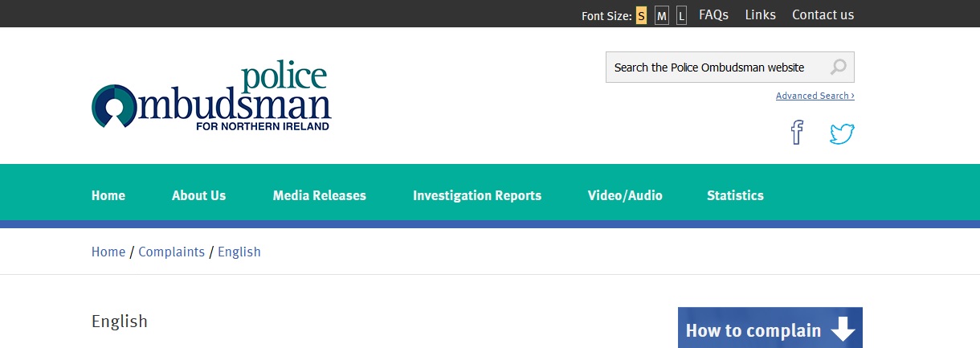
Task: Open the Twitter bird icon
Action: [841, 133]
